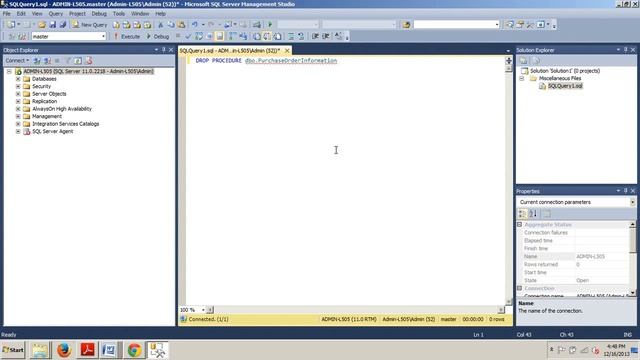Click the Save disk icon in toolbar

pyautogui.click(x=53, y=25)
